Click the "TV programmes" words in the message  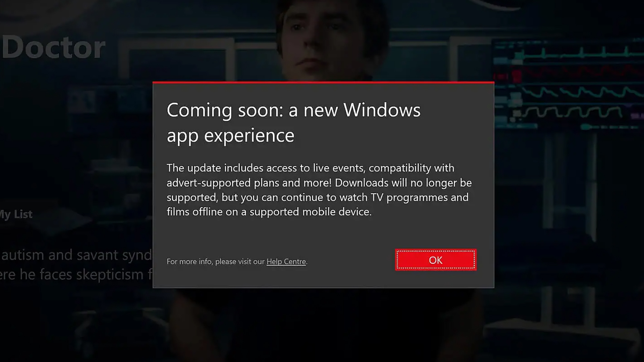click(x=409, y=197)
